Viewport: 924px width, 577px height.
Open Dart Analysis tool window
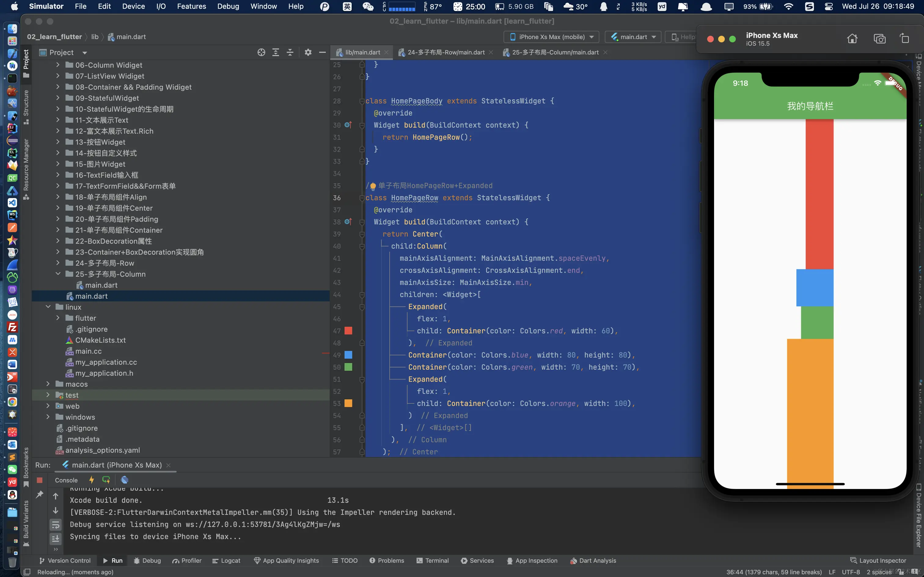(593, 561)
